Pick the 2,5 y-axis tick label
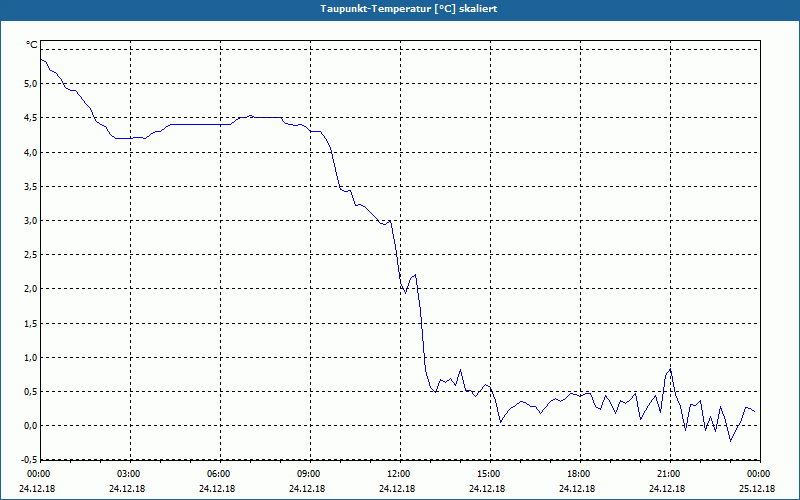 [x=31, y=255]
